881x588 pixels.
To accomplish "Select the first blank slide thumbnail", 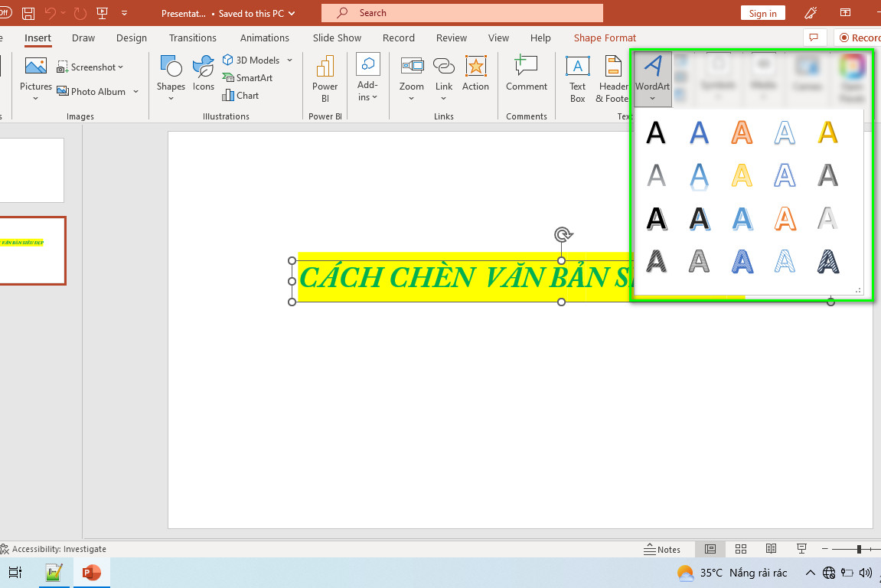I will (x=31, y=170).
